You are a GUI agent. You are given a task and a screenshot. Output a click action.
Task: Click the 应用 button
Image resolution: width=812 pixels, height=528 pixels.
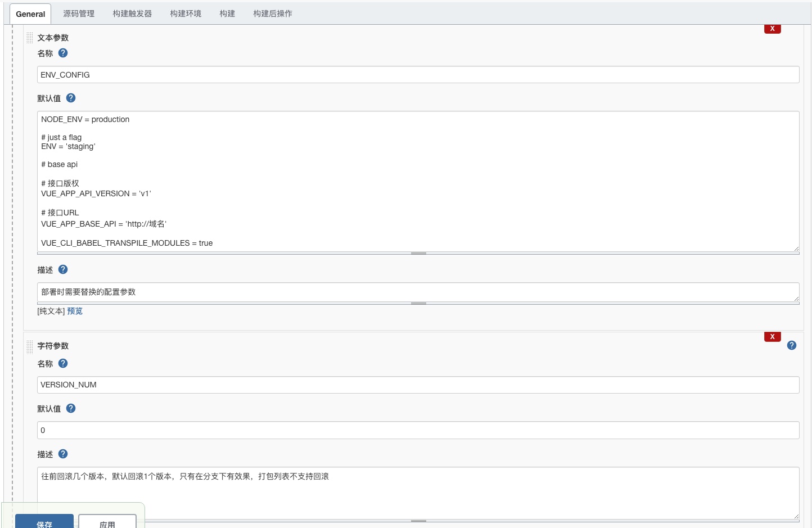tap(107, 522)
